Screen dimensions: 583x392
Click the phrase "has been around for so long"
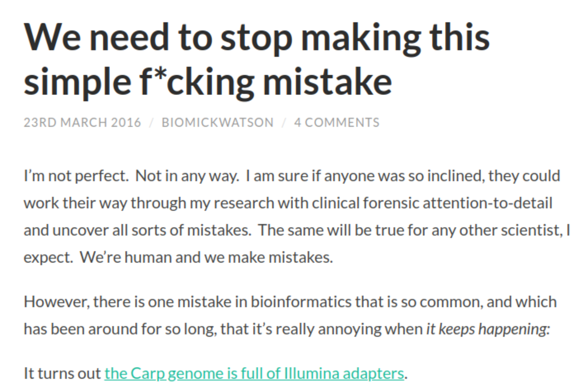point(120,329)
